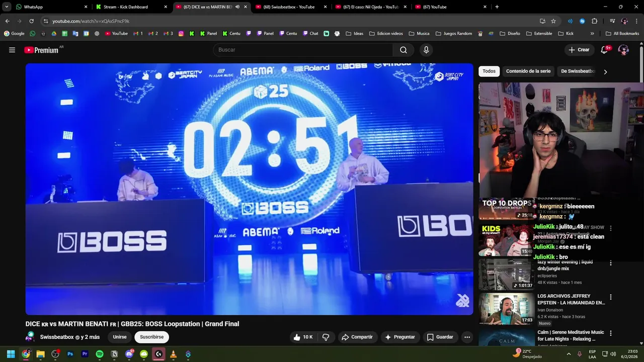
Task: Open options for the Calm Serene Meditative Music video
Action: 611,333
